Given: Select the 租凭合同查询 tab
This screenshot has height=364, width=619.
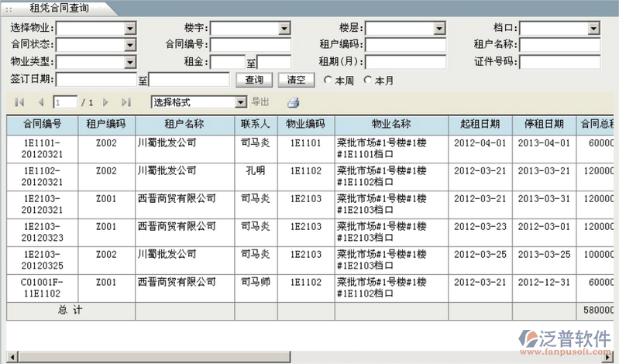Looking at the screenshot, I should point(59,8).
